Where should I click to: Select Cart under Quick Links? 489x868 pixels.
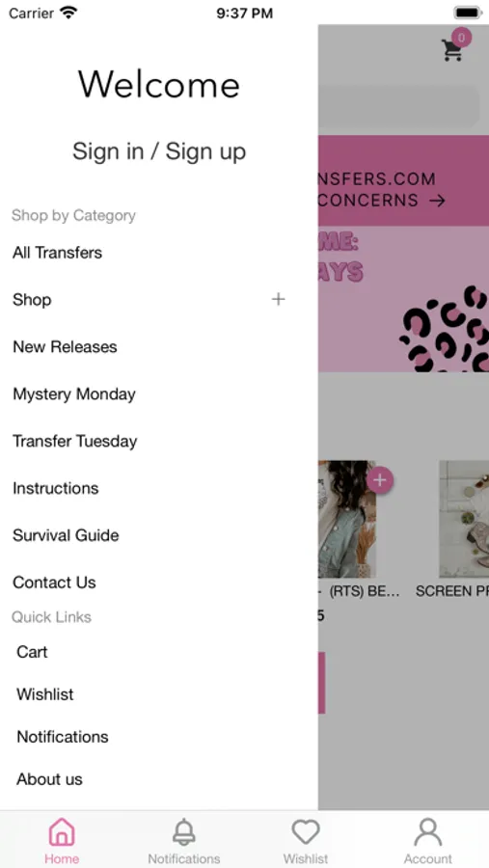(32, 652)
